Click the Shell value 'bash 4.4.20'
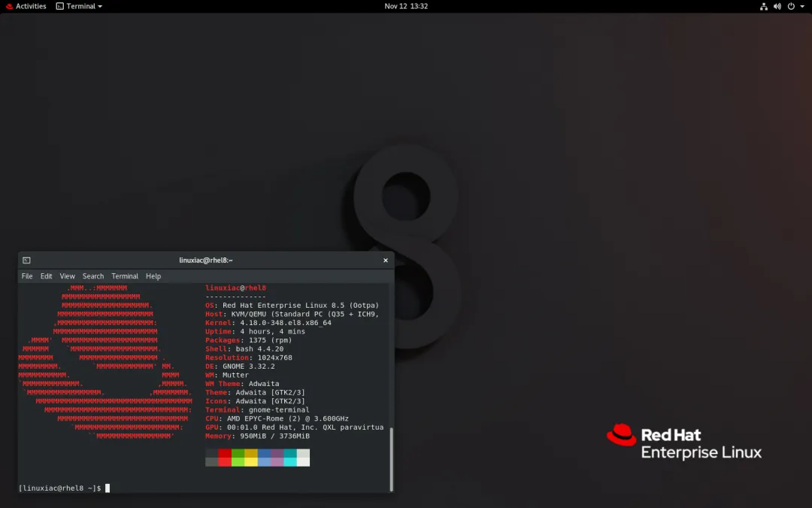 pos(259,349)
